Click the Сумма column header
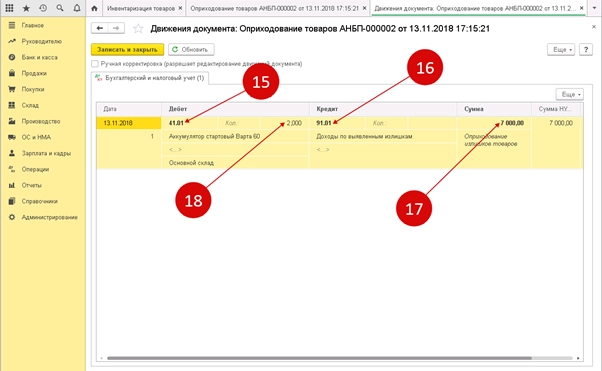The width and height of the screenshot is (602, 371). [x=494, y=109]
